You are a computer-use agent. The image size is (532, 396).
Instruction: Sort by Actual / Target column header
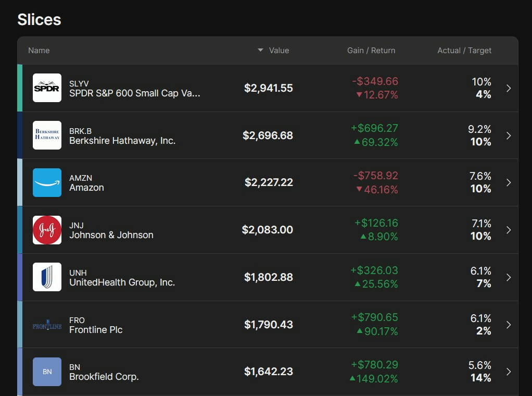pos(464,50)
